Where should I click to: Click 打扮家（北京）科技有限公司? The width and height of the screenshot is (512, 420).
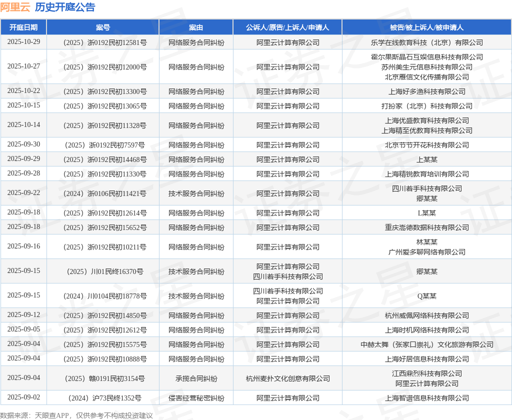click(427, 106)
